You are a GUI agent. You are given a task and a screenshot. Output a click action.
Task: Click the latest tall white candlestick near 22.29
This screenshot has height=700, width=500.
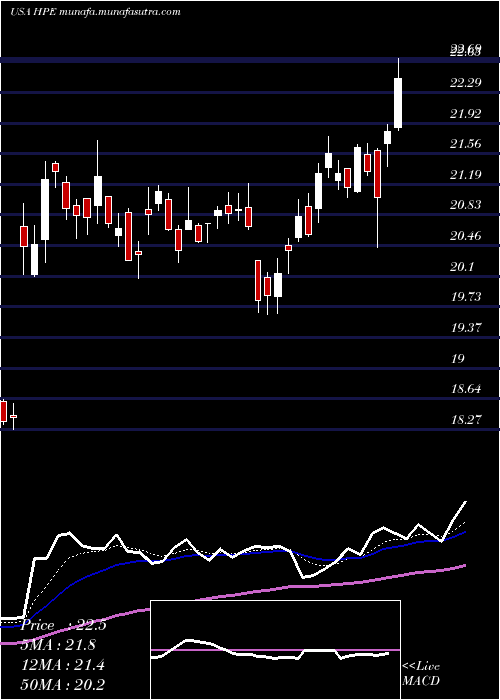(398, 103)
